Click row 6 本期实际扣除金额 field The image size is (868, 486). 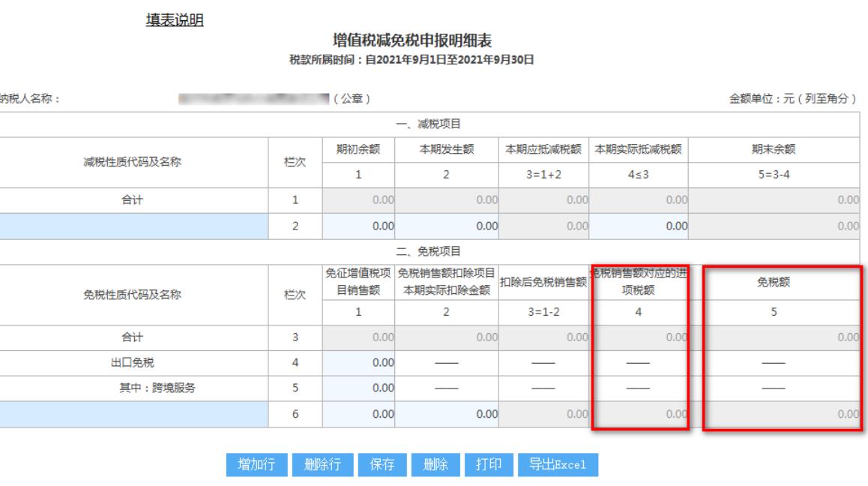click(x=445, y=412)
